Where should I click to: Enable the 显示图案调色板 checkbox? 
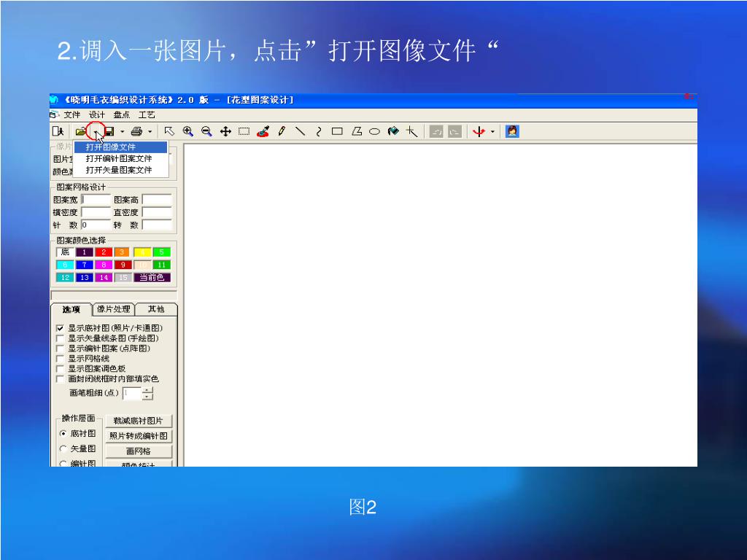[x=60, y=368]
